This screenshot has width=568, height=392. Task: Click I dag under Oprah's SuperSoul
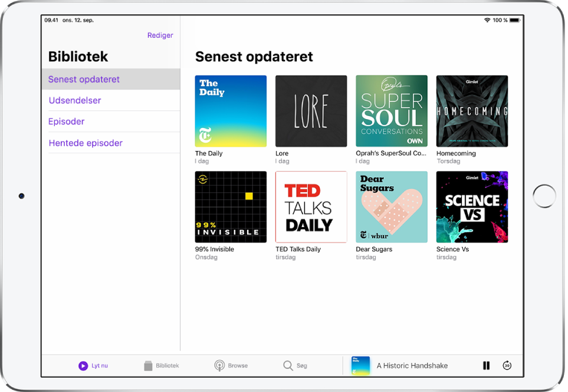pos(363,162)
